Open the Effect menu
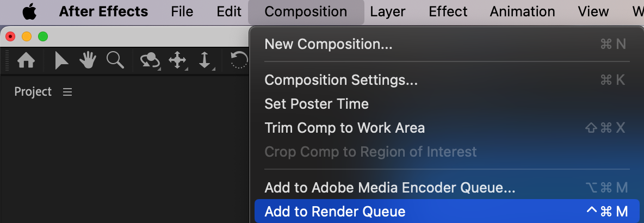644x223 pixels. (x=448, y=11)
